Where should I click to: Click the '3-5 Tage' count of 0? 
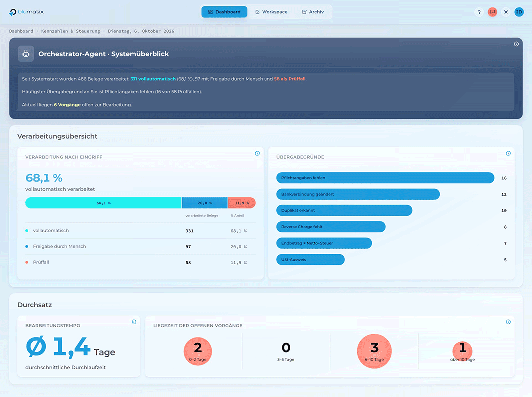click(286, 348)
